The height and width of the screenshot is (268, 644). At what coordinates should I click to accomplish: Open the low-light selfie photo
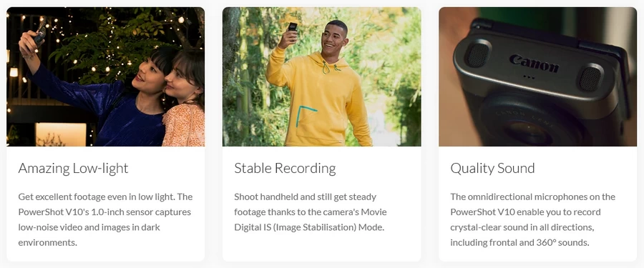[x=106, y=76]
